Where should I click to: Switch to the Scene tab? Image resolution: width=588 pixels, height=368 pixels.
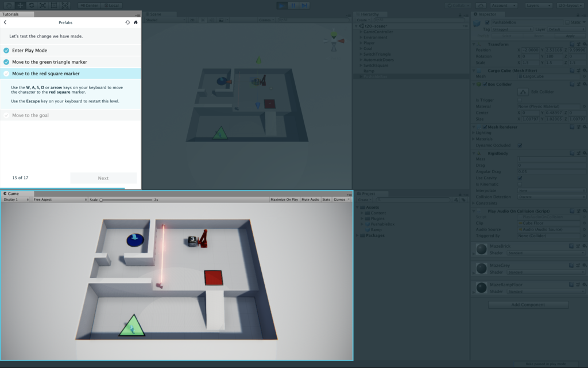pyautogui.click(x=160, y=14)
